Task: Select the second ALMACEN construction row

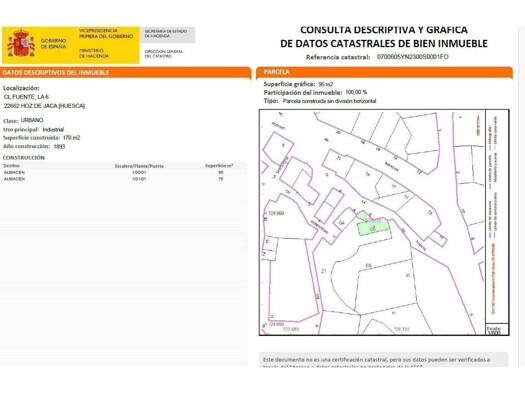Action: 124,179
